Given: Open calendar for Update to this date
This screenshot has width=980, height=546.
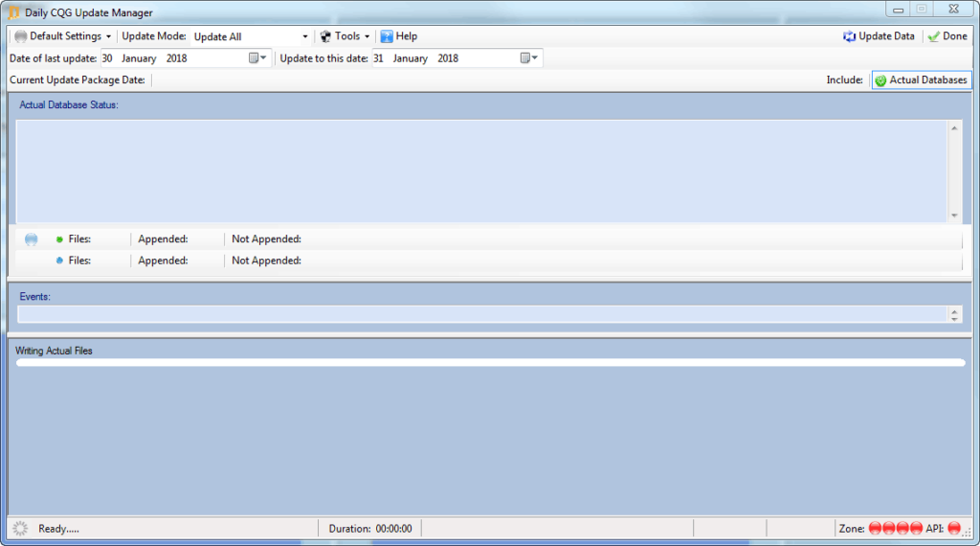Looking at the screenshot, I should click(528, 58).
